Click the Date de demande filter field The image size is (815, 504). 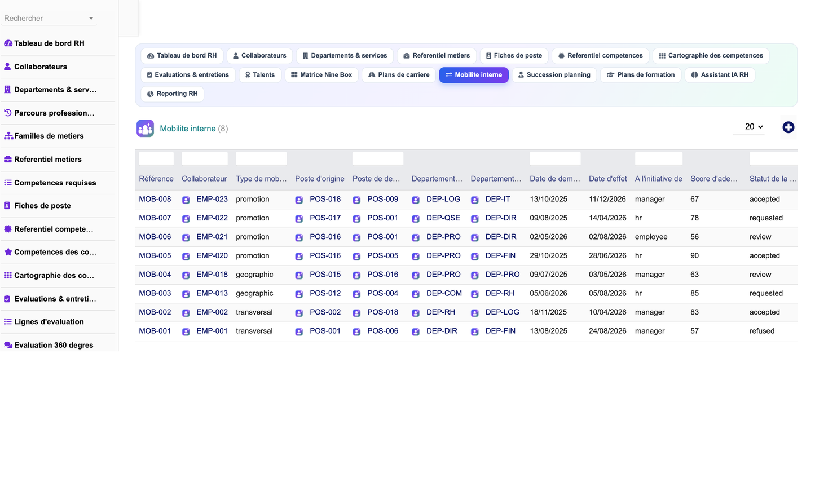tap(555, 158)
